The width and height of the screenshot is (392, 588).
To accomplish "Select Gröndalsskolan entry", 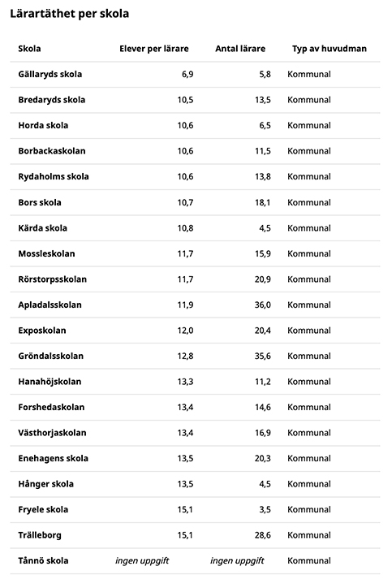I will tap(51, 356).
